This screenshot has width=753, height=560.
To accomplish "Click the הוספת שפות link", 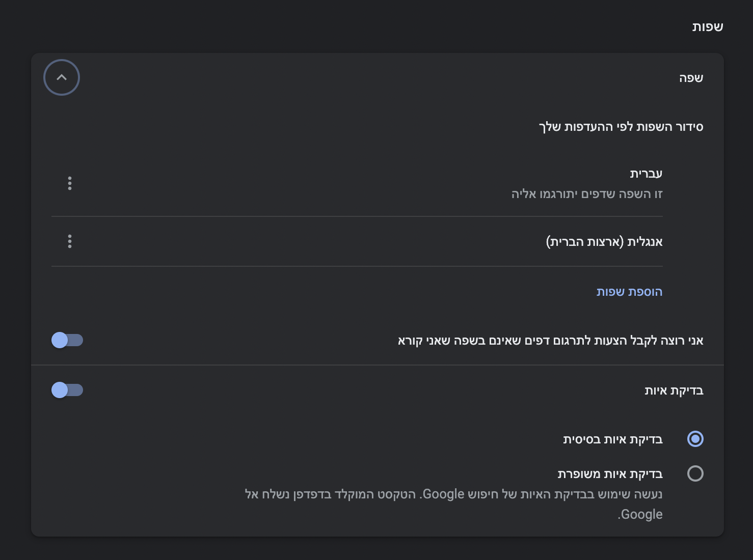I will coord(629,292).
